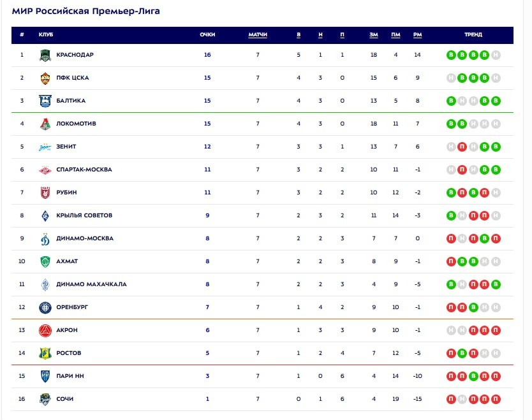This screenshot has height=420, width=532.
Task: Click the Ахмат club crest
Action: click(45, 261)
